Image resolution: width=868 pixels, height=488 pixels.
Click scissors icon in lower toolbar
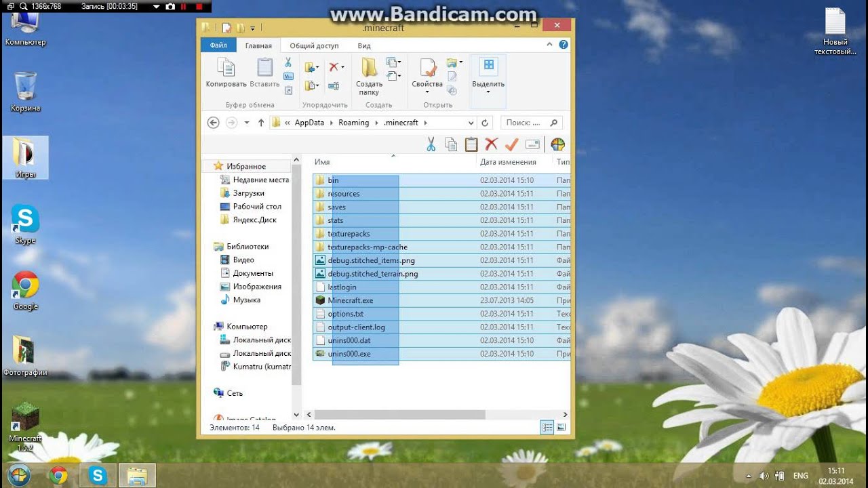tap(431, 144)
